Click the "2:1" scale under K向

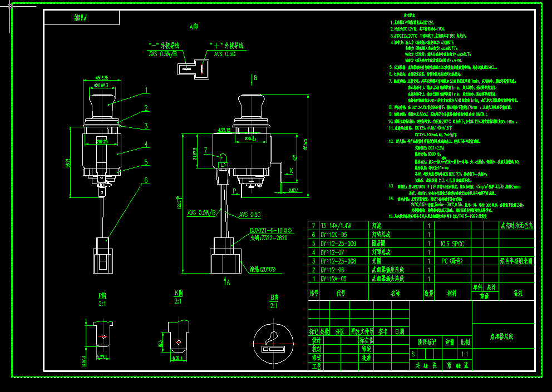(178, 301)
